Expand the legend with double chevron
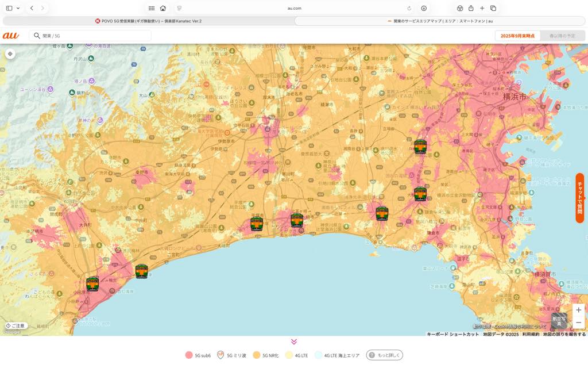 point(294,342)
